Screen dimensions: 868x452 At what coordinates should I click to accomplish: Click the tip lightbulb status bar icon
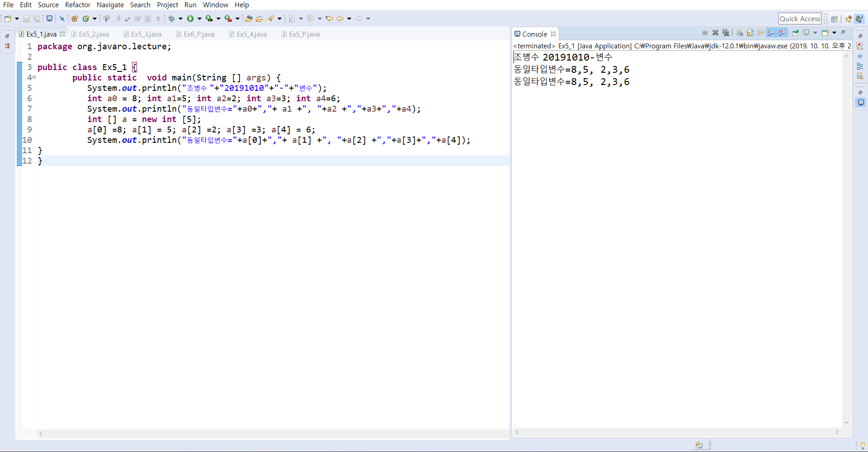pyautogui.click(x=863, y=446)
